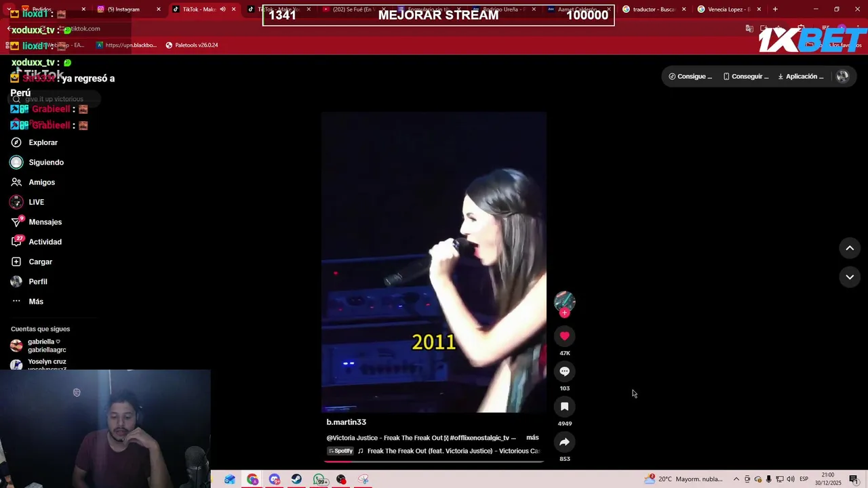
Task: Open the Snipping Tool taskbar icon
Action: coord(363,479)
